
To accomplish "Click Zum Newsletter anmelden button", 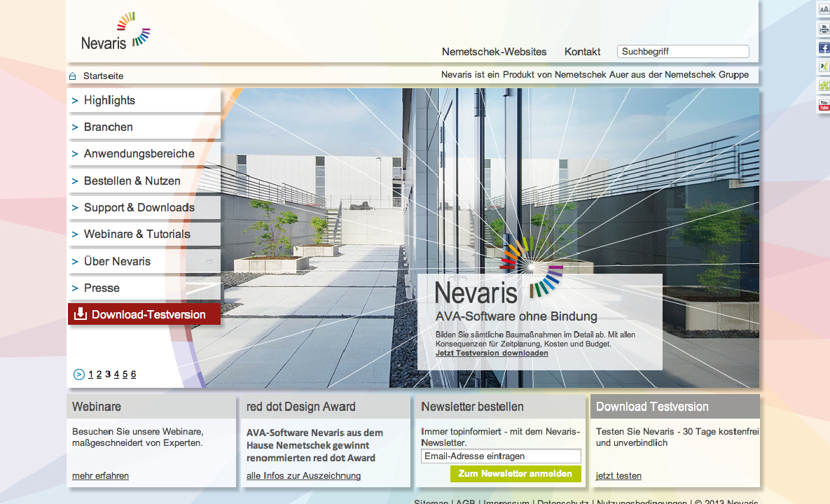I will [515, 474].
